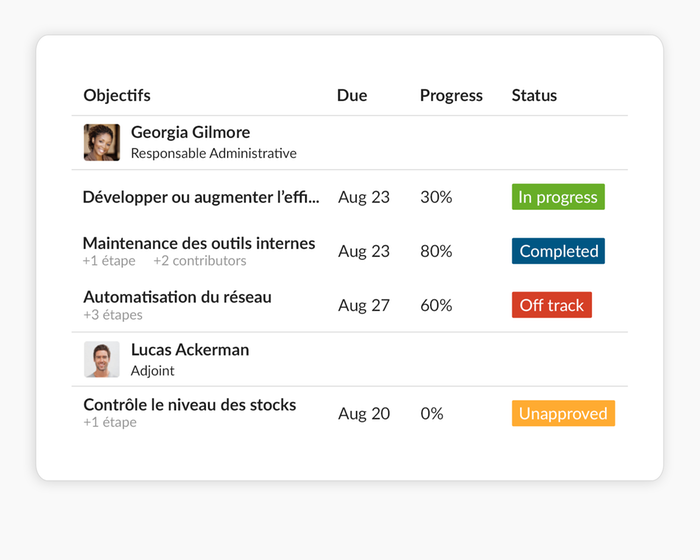This screenshot has width=700, height=560.
Task: Expand +2 contributors under Maintenance objective
Action: coord(199,261)
